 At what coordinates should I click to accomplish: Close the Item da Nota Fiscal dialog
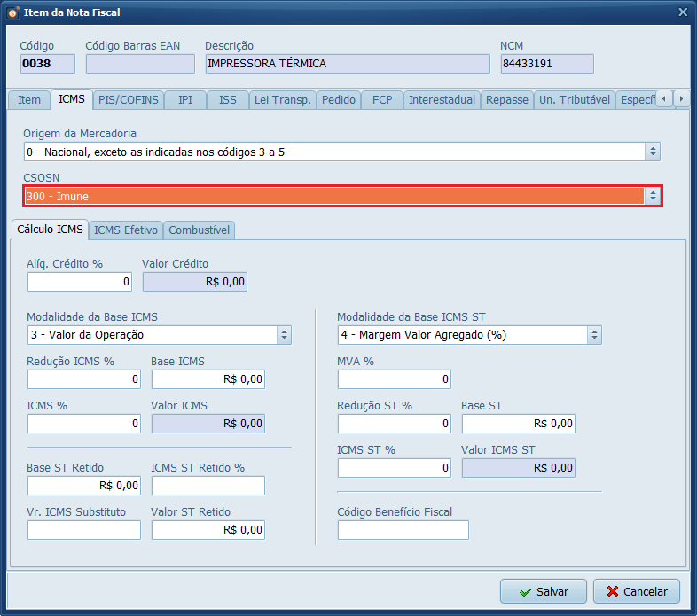(682, 12)
